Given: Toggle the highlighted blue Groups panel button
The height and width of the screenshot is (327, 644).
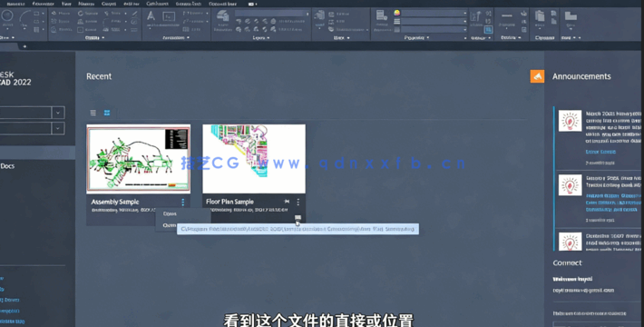Looking at the screenshot, I should tap(488, 30).
